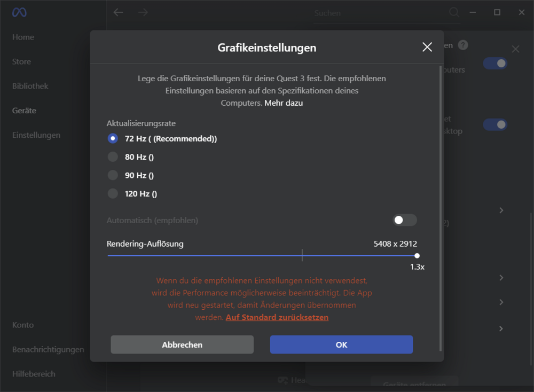The width and height of the screenshot is (534, 392).
Task: Open Konto in the sidebar
Action: [x=23, y=325]
